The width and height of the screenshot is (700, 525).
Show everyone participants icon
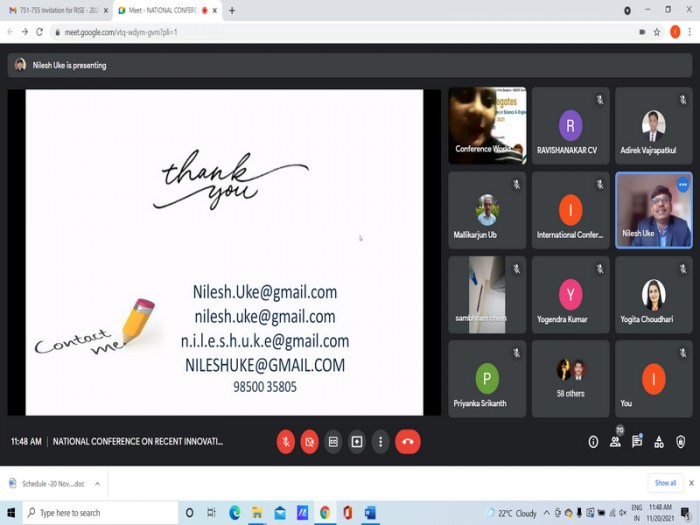point(615,442)
